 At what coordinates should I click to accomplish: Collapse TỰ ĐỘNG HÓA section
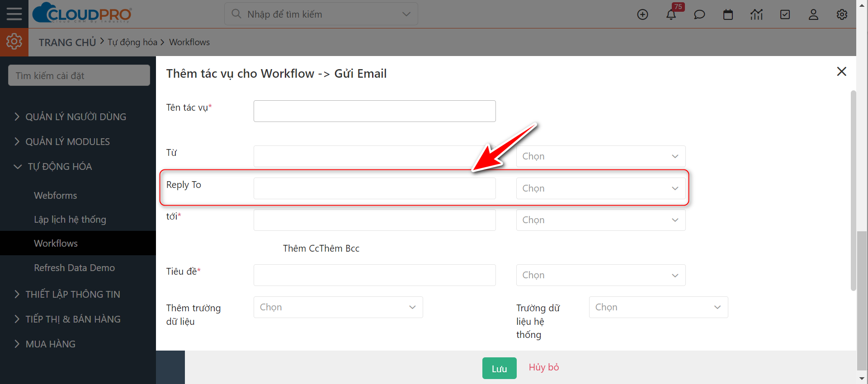coord(53,166)
